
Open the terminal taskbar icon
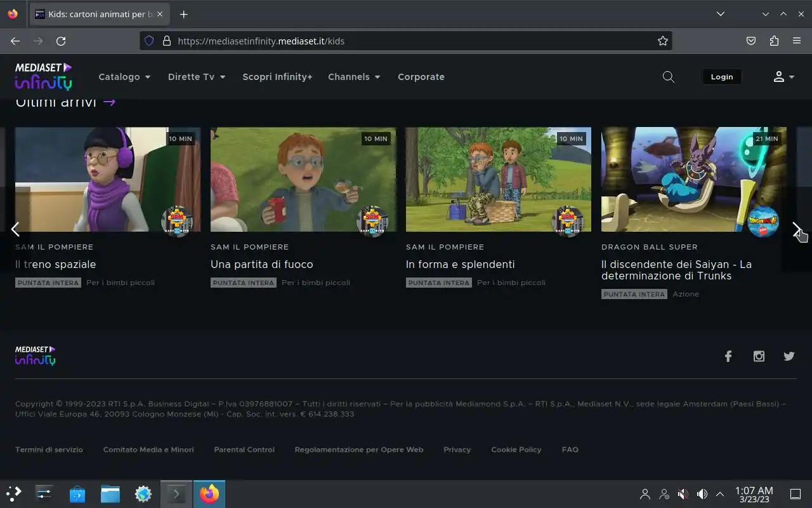pyautogui.click(x=176, y=493)
